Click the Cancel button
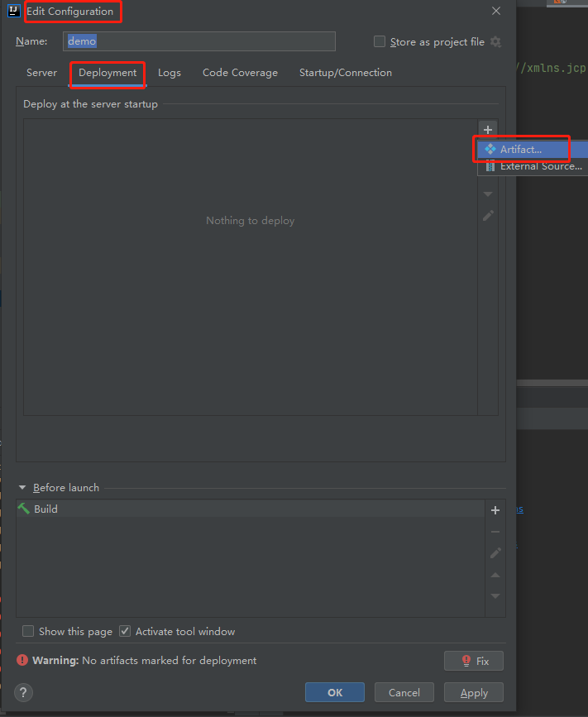 tap(404, 692)
